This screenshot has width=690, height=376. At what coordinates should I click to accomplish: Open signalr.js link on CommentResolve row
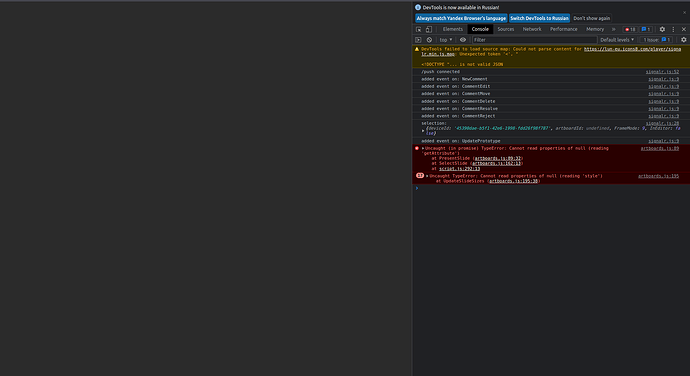(x=664, y=108)
